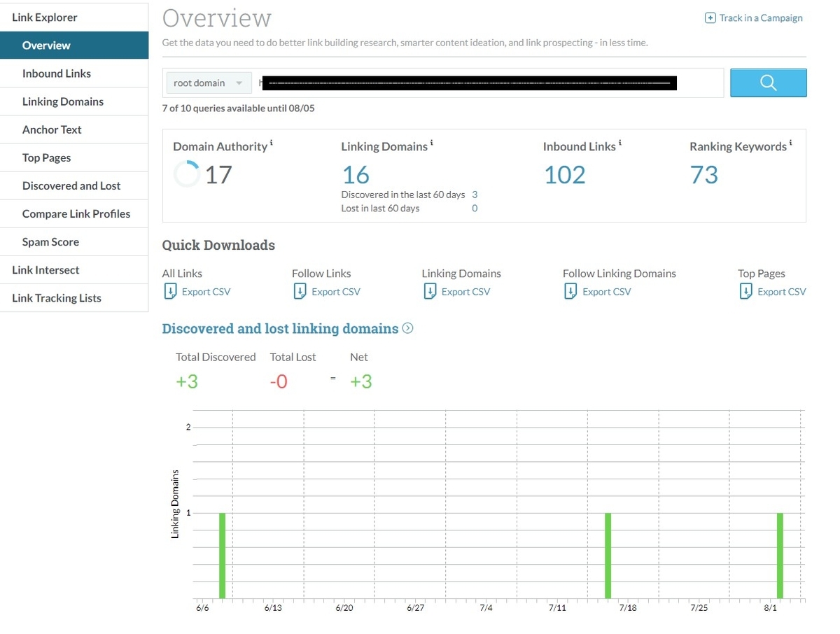The height and width of the screenshot is (634, 840).
Task: Click the green bar after the 6/6 label
Action: pos(222,556)
